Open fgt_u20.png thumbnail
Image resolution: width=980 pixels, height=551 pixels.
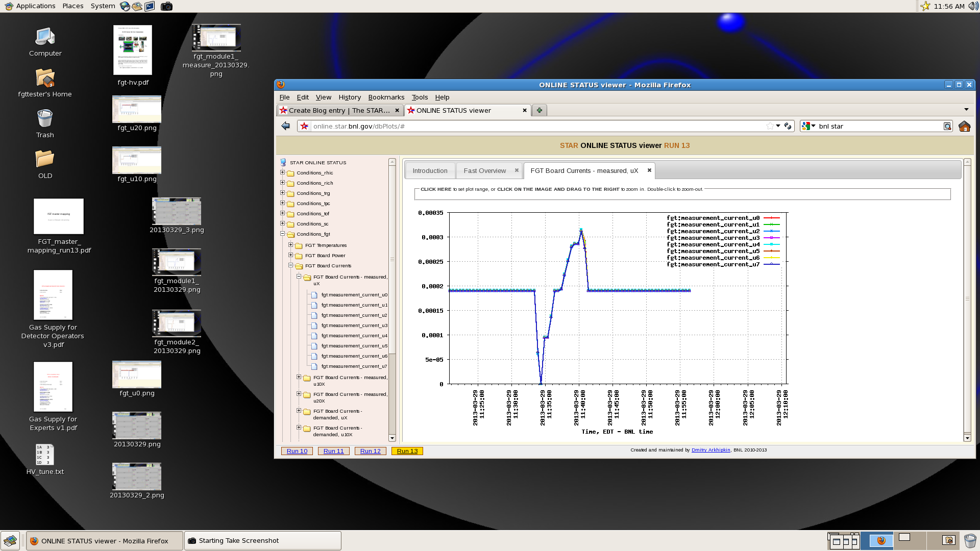137,109
